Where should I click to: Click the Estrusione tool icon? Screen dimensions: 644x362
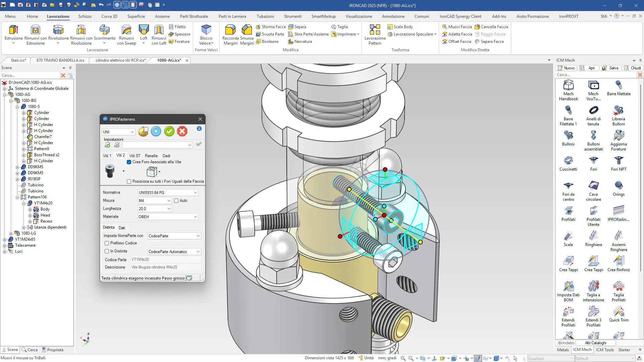13,30
